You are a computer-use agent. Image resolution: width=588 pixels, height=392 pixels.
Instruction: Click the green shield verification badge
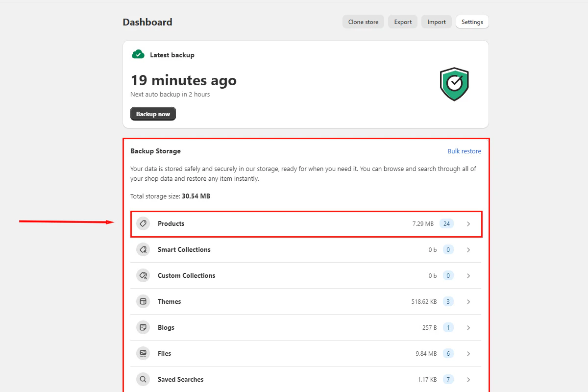pyautogui.click(x=454, y=84)
